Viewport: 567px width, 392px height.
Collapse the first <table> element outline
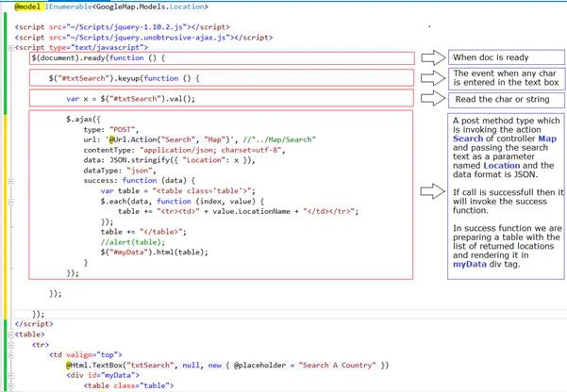tap(10, 335)
